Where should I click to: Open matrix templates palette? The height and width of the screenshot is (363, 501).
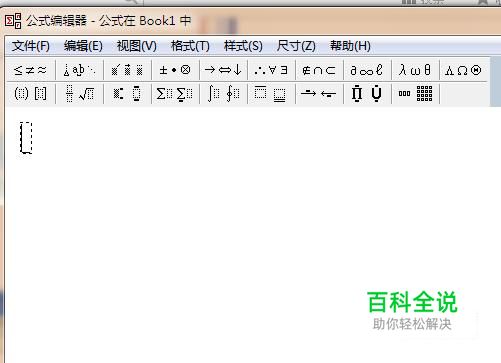(x=415, y=94)
